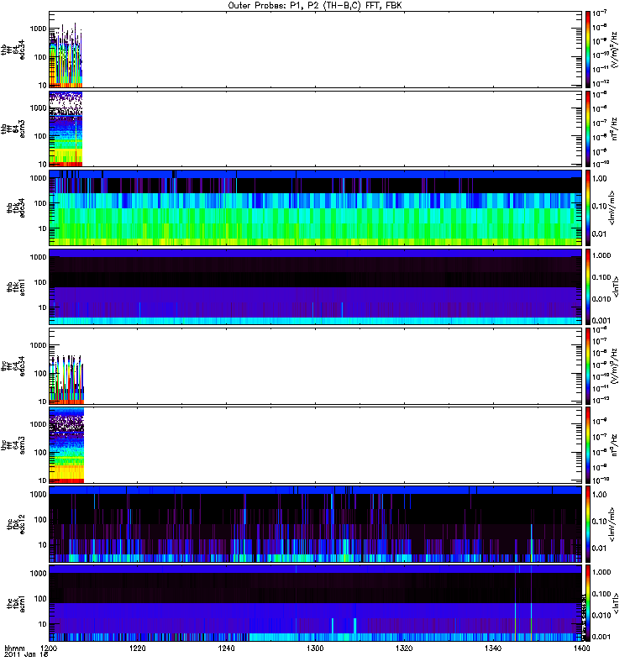Image resolution: width=630 pixels, height=672 pixels.
Task: Select the thc fbk scm1 panel label
Action: click(16, 604)
